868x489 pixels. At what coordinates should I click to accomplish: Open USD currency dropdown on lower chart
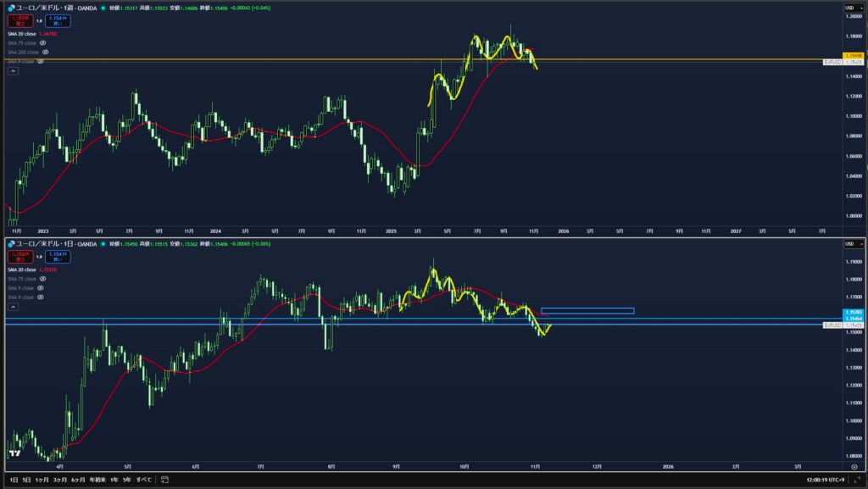tap(850, 244)
